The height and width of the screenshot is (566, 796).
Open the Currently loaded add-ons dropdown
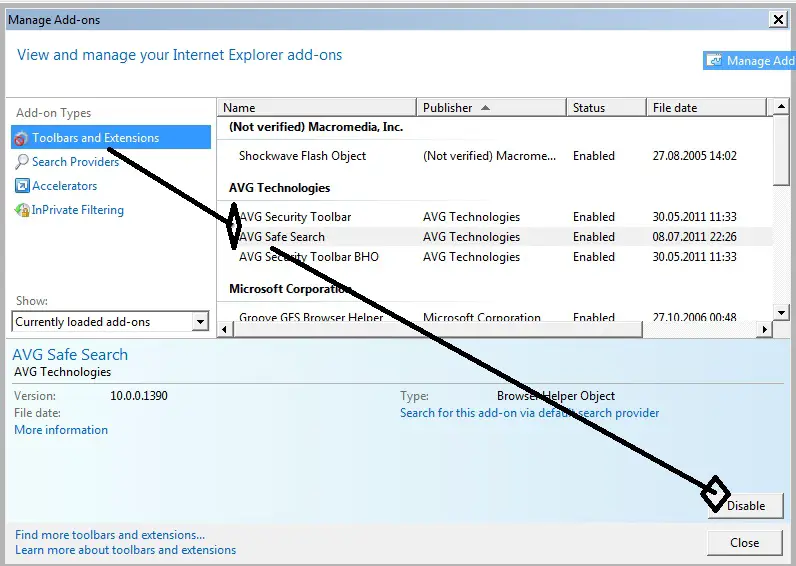point(110,321)
